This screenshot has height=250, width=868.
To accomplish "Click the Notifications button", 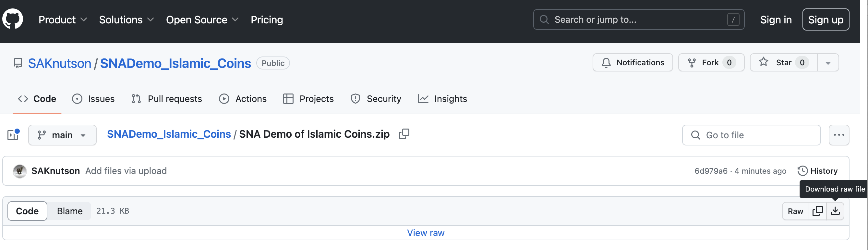I will [633, 62].
